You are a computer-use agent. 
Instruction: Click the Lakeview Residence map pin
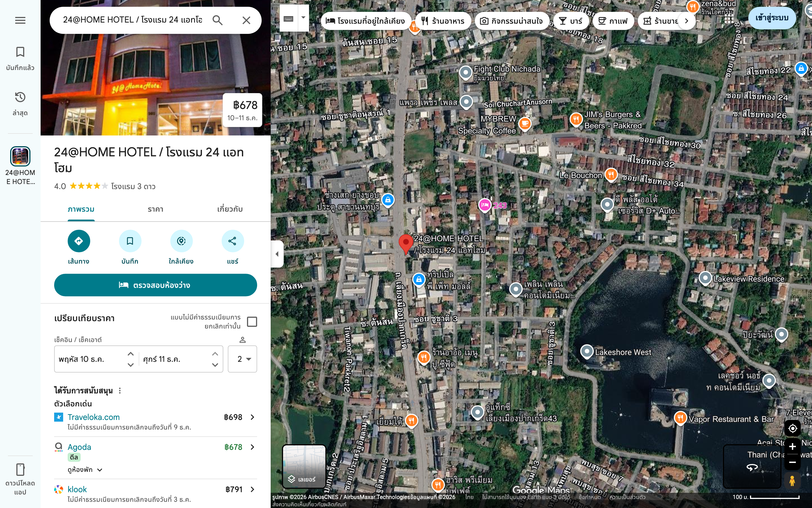pos(705,278)
